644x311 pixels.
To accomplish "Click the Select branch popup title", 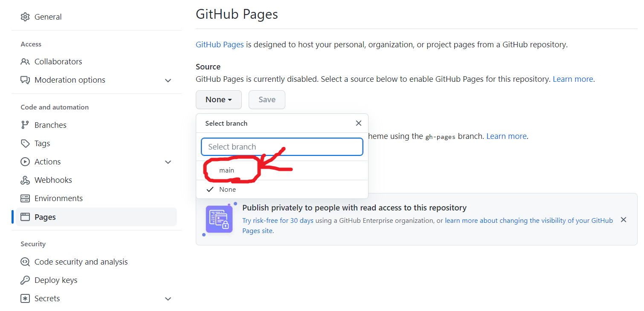I will [226, 124].
